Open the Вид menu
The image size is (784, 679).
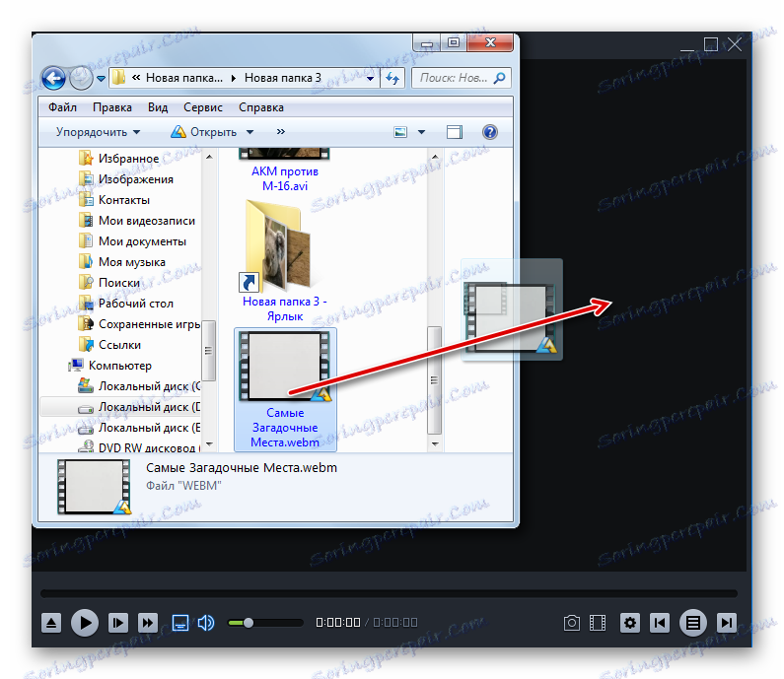[x=158, y=107]
